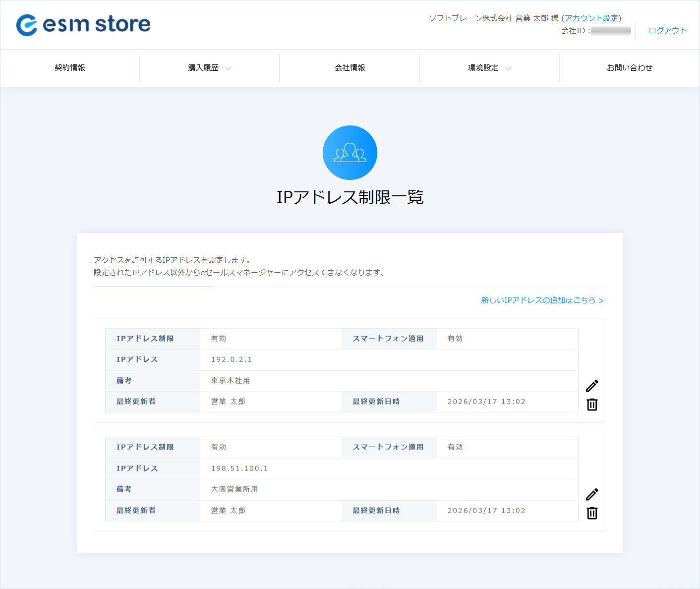Viewport: 700px width, 589px height.
Task: Open the 契約情報 menu item
Action: 70,68
